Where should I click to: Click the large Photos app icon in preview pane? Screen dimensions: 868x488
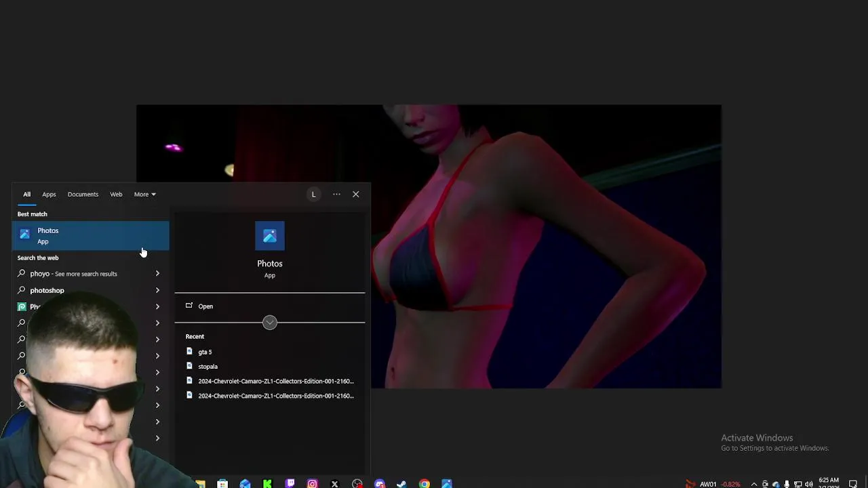(x=270, y=236)
